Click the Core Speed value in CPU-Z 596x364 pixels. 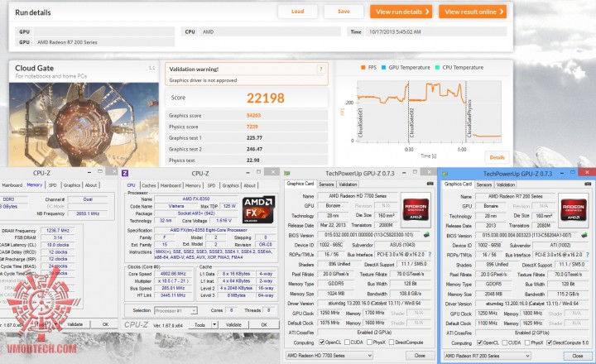[173, 274]
